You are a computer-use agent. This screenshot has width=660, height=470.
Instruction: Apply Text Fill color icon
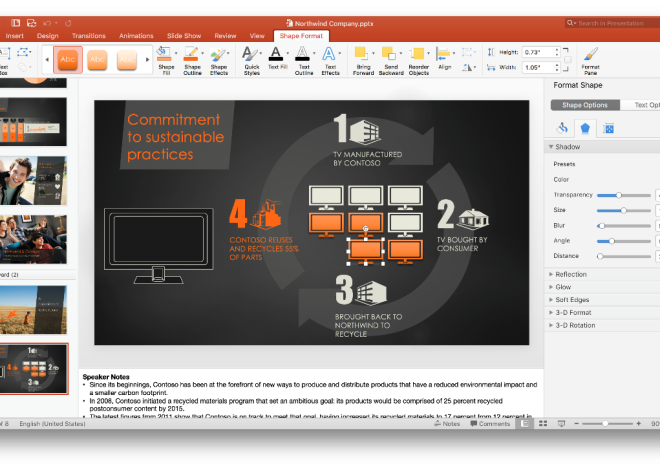tap(276, 54)
